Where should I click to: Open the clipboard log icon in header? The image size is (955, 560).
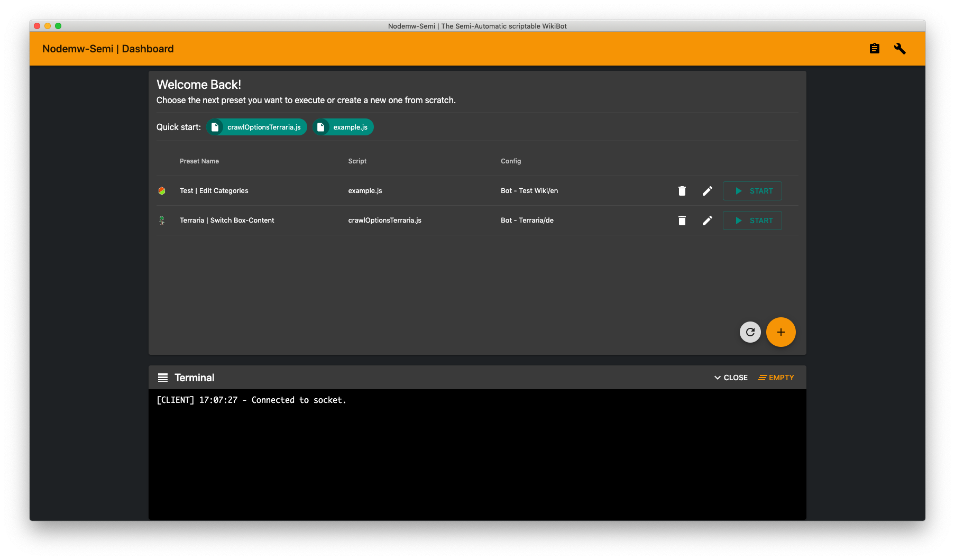(874, 49)
